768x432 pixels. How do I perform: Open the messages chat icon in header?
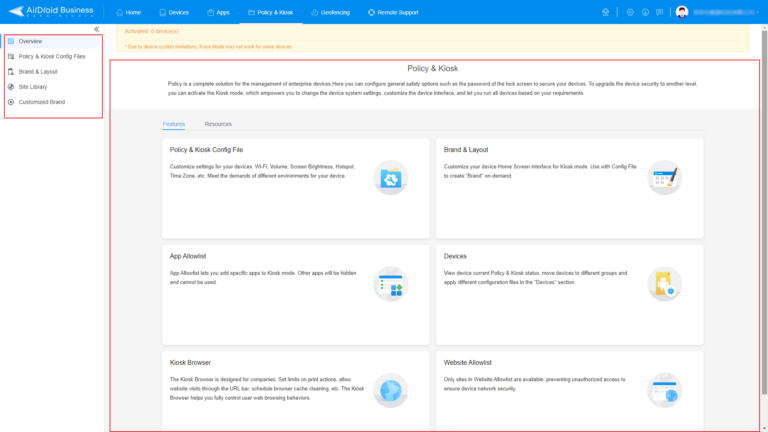(x=659, y=12)
